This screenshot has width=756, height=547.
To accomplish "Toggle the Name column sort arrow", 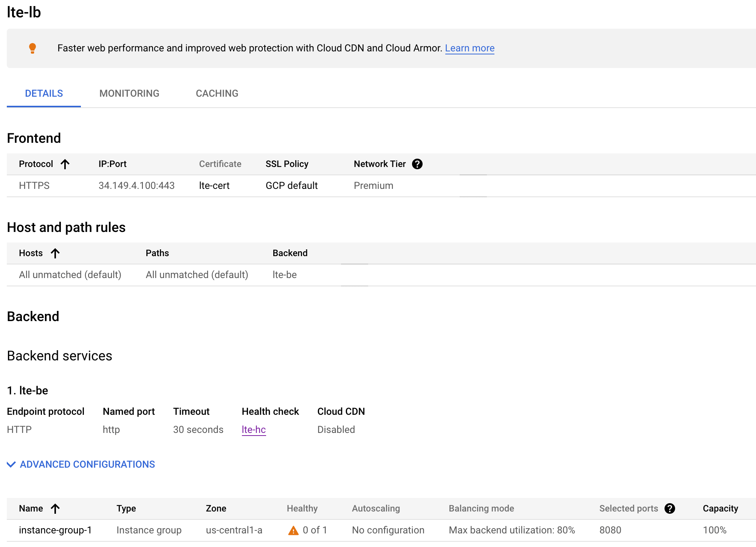I will click(x=55, y=508).
